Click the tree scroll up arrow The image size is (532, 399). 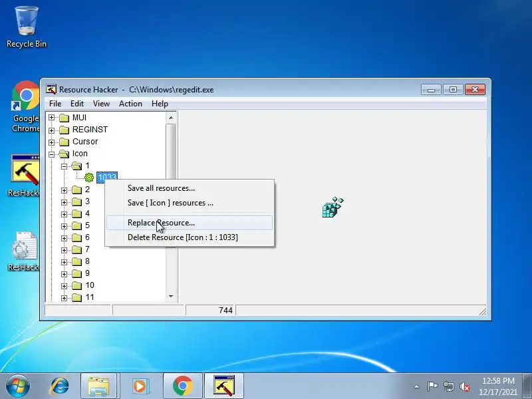pyautogui.click(x=171, y=118)
